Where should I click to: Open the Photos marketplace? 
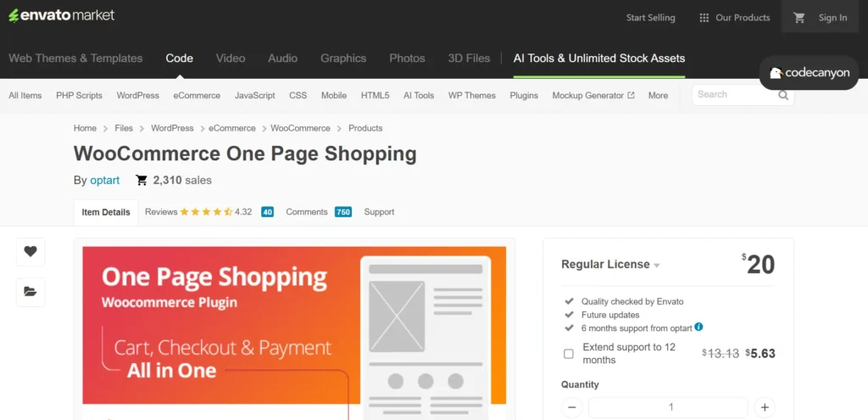coord(407,59)
